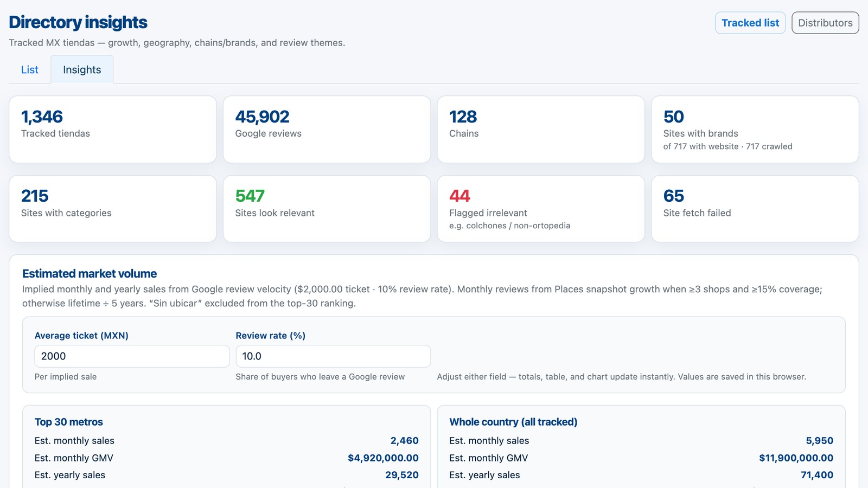Viewport: 868px width, 488px height.
Task: Open the Distributors button
Action: [x=825, y=23]
